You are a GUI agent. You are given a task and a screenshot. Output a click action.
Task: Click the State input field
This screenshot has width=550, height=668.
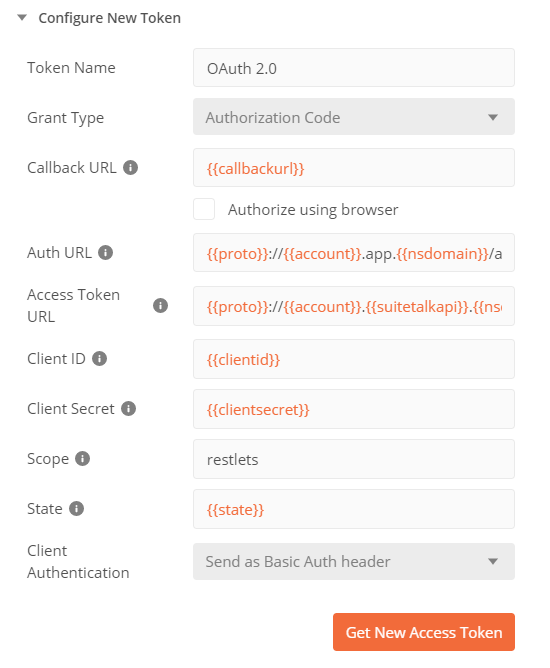coord(354,509)
